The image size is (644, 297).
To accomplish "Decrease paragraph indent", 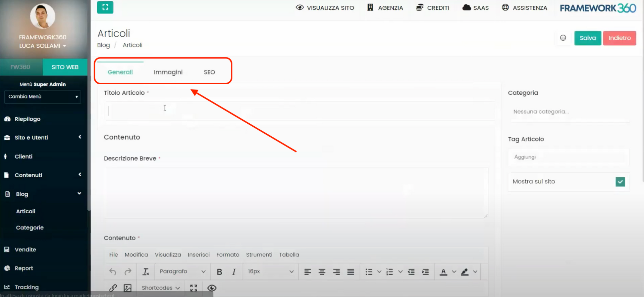I will click(411, 271).
